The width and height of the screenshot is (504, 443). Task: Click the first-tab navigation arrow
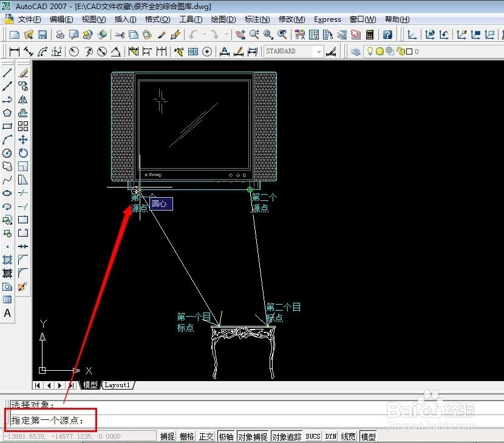(x=38, y=385)
